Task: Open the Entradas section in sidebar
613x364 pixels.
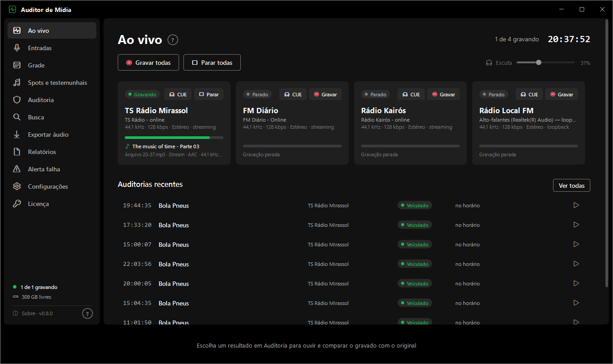Action: [x=52, y=48]
